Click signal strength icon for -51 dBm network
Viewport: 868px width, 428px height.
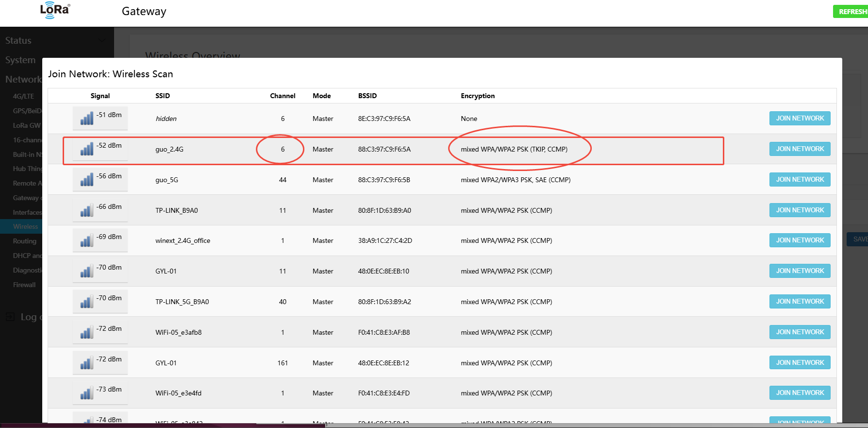(87, 119)
